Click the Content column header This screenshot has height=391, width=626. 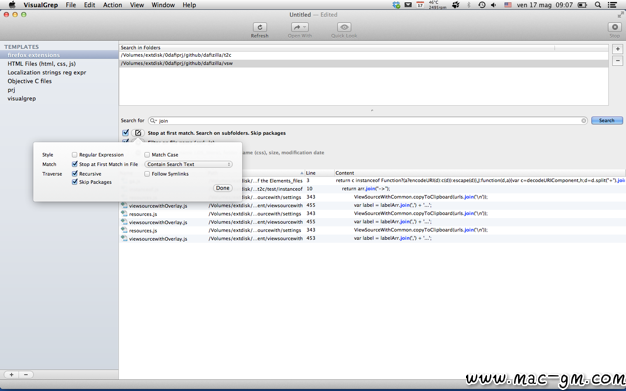[x=479, y=173]
